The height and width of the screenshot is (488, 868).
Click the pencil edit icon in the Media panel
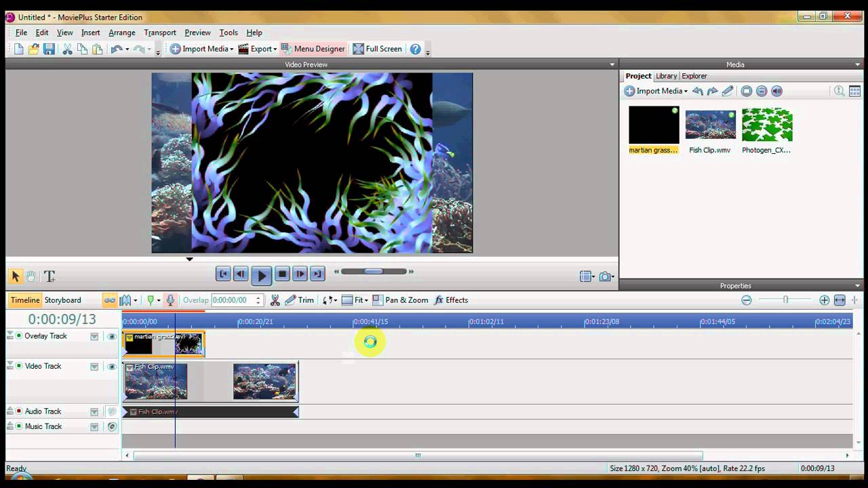(x=728, y=91)
